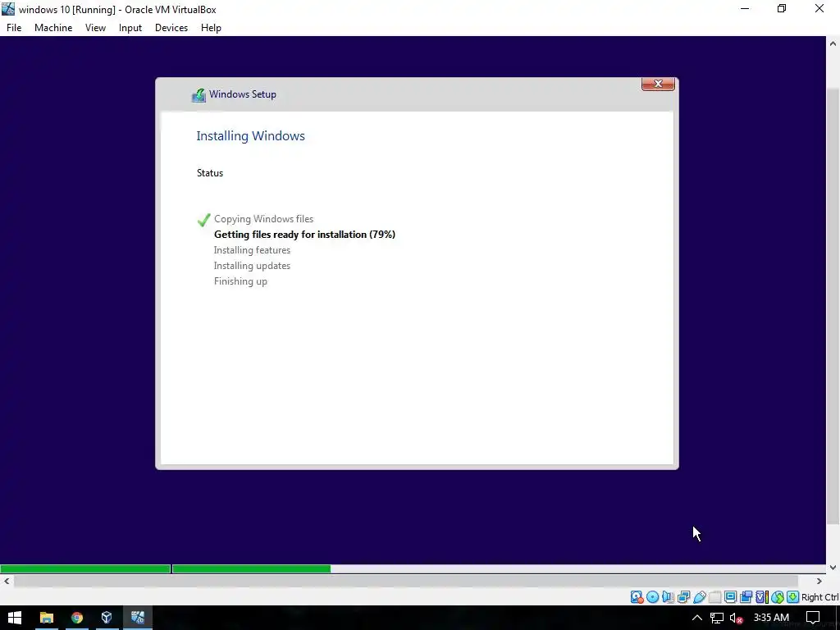Open the File menu

pos(14,28)
